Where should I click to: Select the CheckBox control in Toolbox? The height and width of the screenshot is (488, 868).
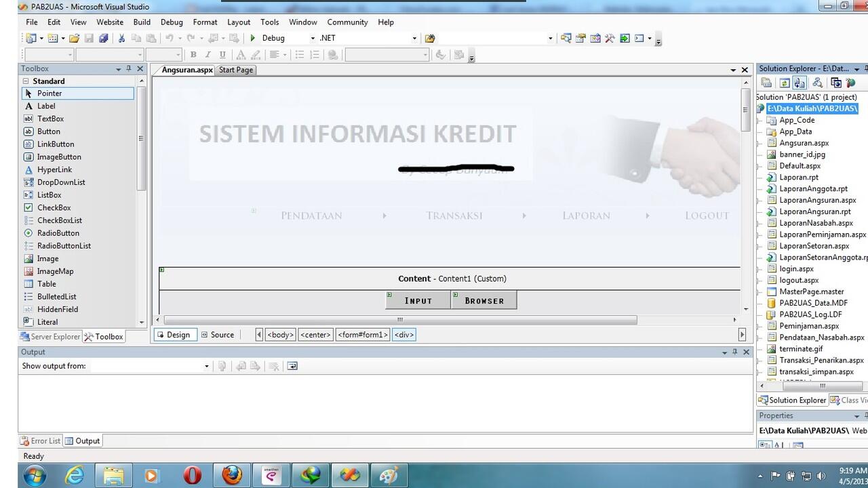(x=54, y=207)
